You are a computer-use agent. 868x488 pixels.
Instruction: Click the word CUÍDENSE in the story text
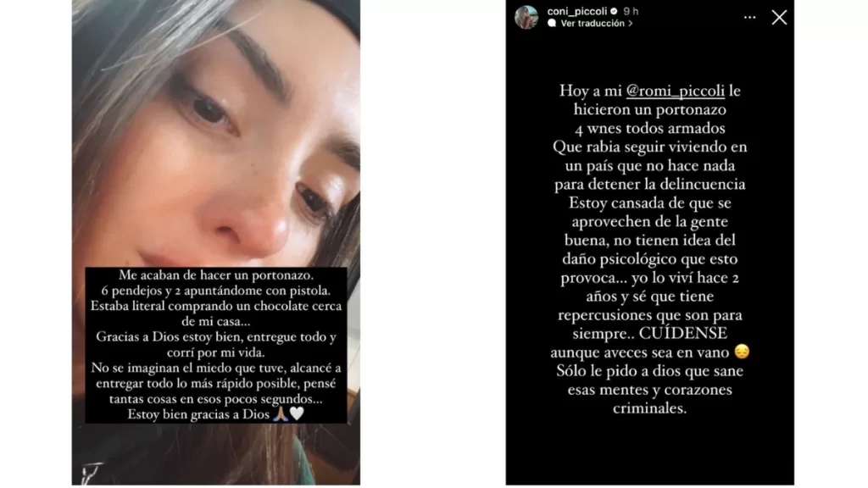[x=683, y=333]
